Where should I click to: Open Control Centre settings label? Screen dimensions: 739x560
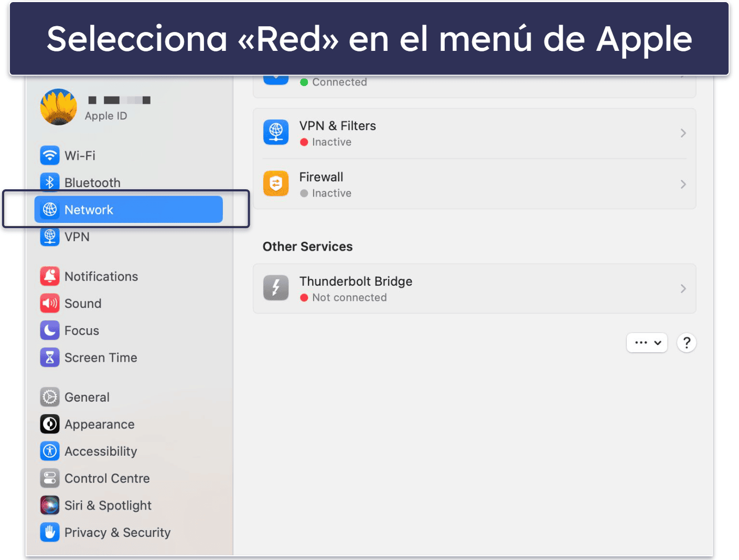pos(107,478)
